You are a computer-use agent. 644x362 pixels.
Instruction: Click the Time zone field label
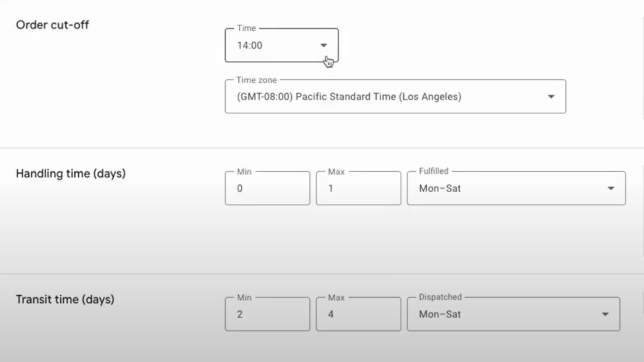coord(257,80)
